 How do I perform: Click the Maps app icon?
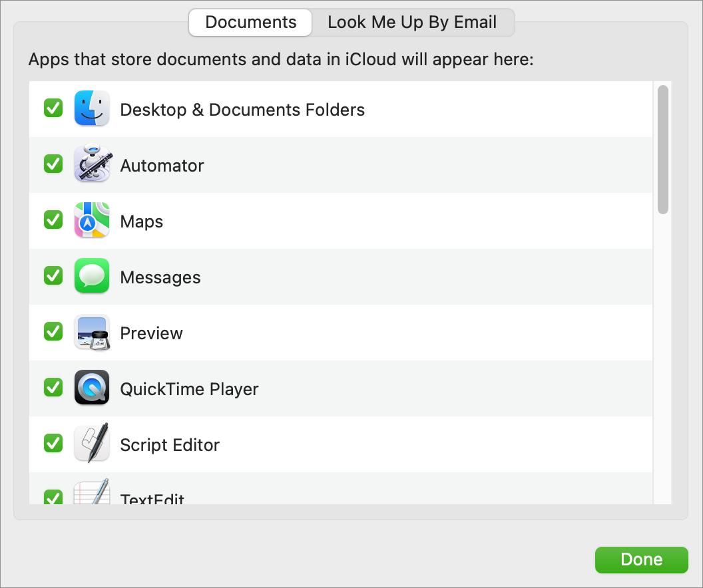click(92, 220)
